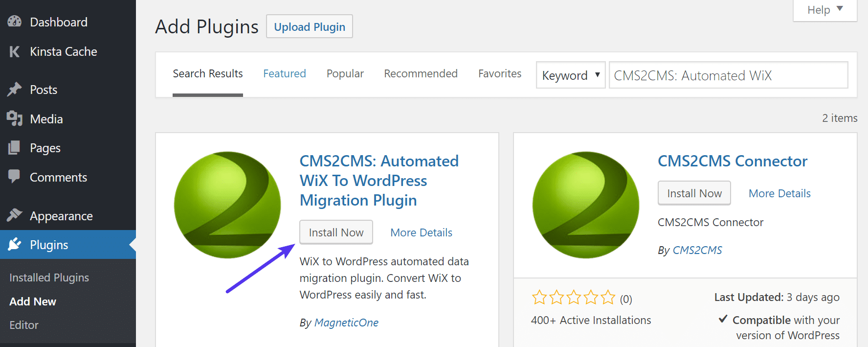Click the 400+ Active Installations text
Image resolution: width=868 pixels, height=347 pixels.
click(x=591, y=320)
